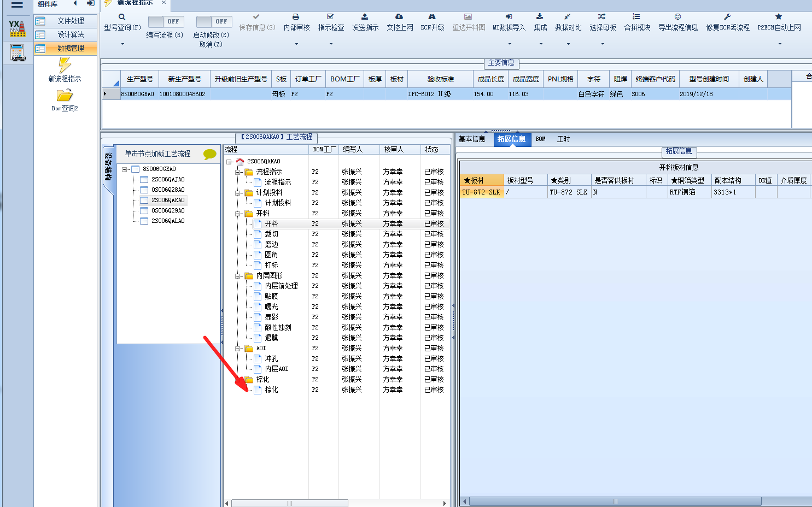Select 2S006QAJA0 tree node
The height and width of the screenshot is (507, 812).
click(x=168, y=180)
